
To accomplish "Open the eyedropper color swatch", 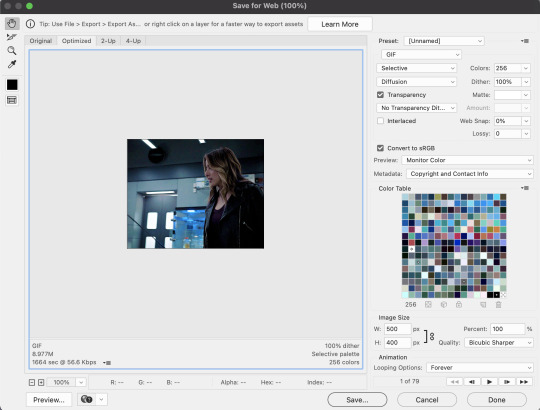I will click(x=12, y=85).
